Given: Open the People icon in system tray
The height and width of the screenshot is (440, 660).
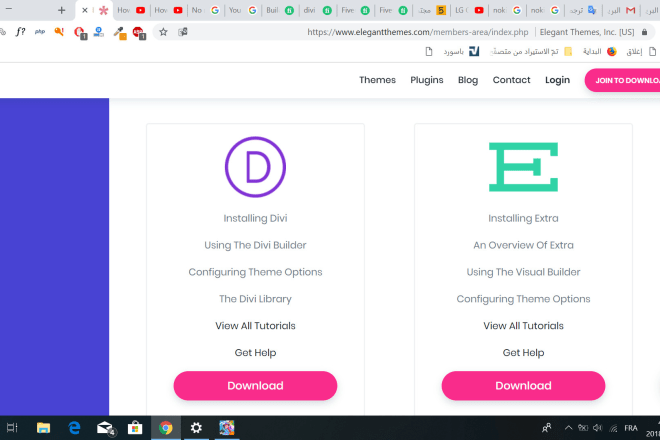Looking at the screenshot, I should [x=547, y=428].
